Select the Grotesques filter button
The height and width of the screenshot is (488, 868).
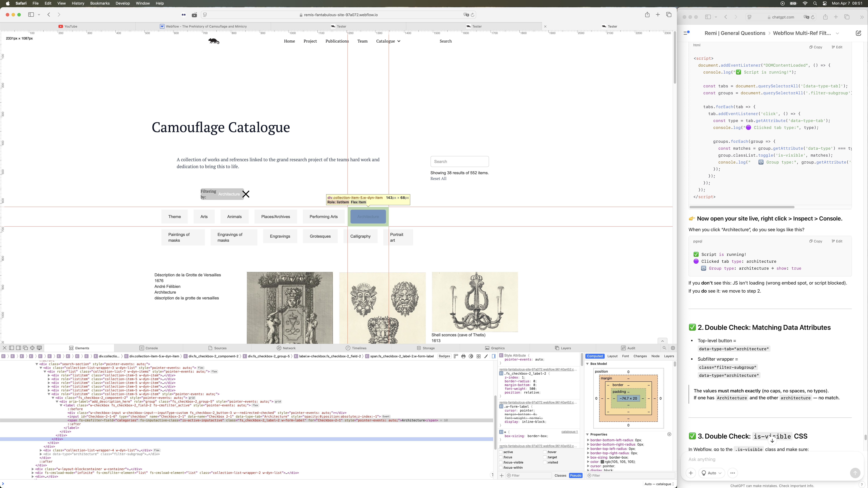tap(320, 236)
